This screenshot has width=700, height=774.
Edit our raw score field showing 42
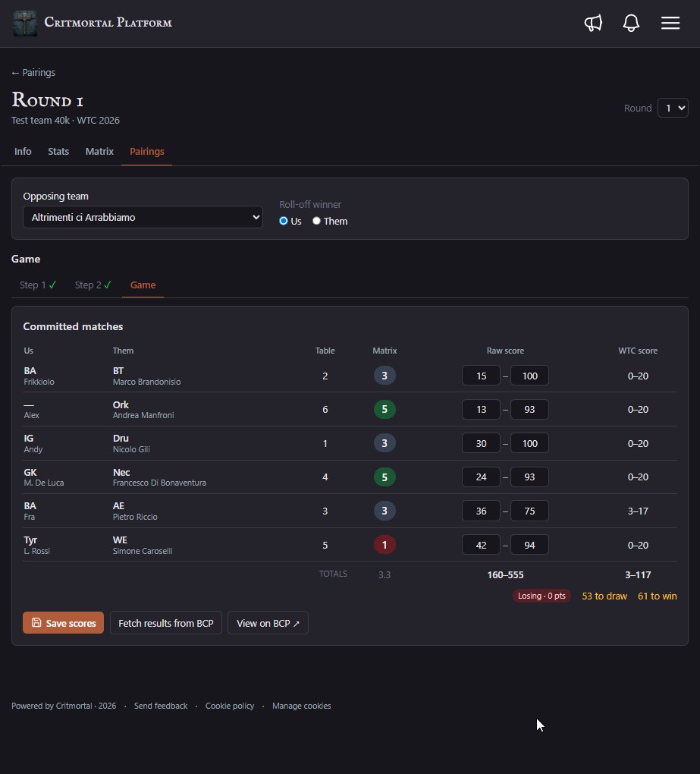coord(481,545)
